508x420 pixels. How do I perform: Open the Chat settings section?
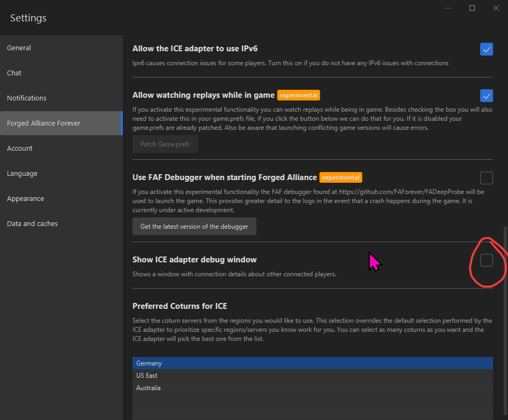click(x=61, y=73)
